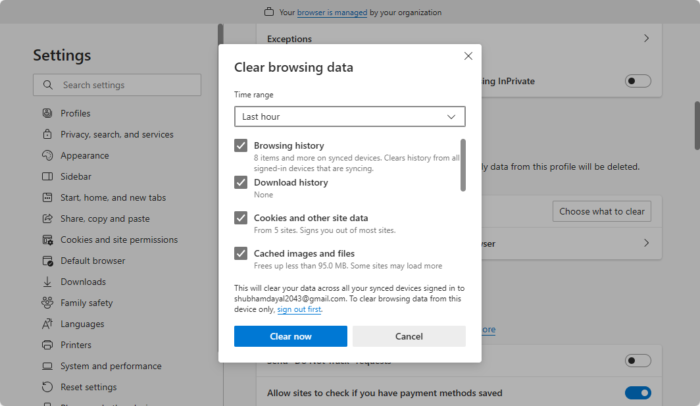Toggle Cached images and files checkbox
700x406 pixels.
(x=241, y=253)
